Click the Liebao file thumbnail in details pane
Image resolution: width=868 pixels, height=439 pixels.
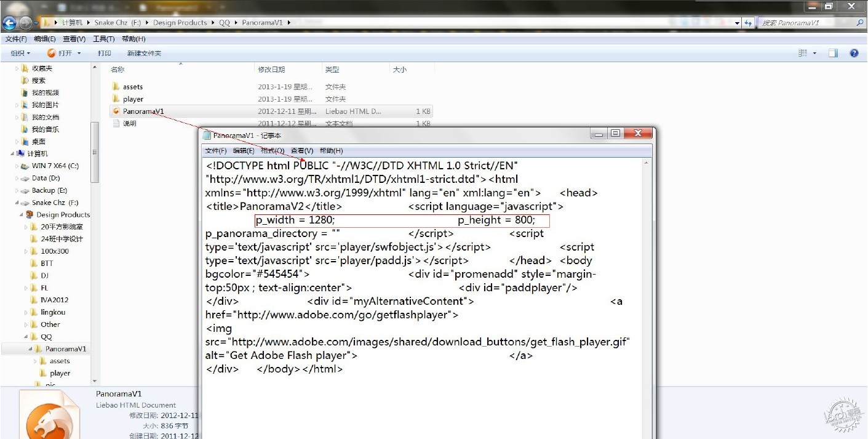click(49, 415)
